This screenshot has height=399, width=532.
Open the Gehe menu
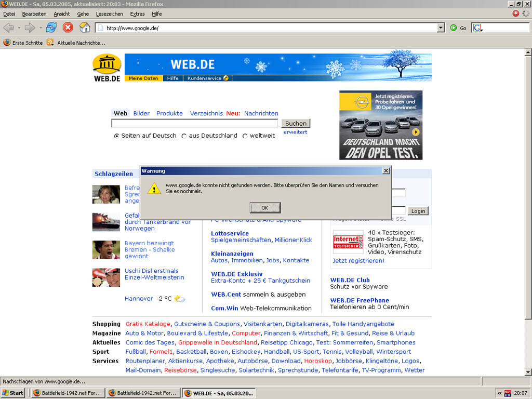tap(83, 14)
